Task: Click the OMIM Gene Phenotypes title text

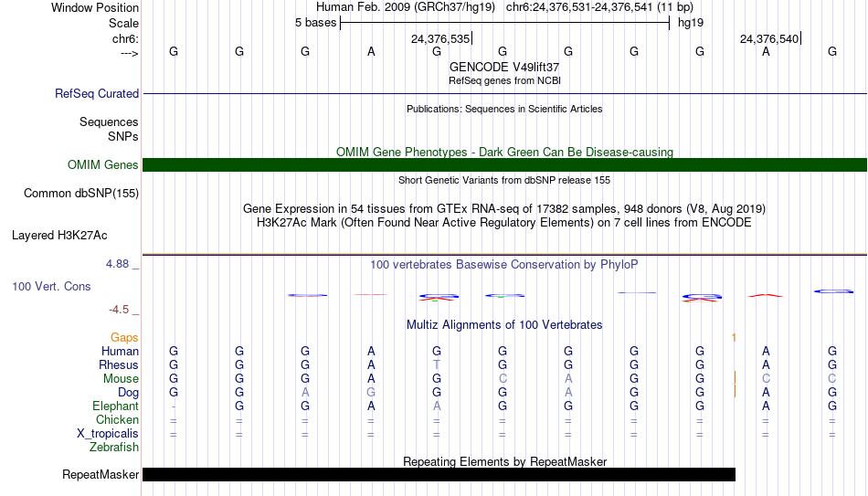Action: pyautogui.click(x=504, y=153)
